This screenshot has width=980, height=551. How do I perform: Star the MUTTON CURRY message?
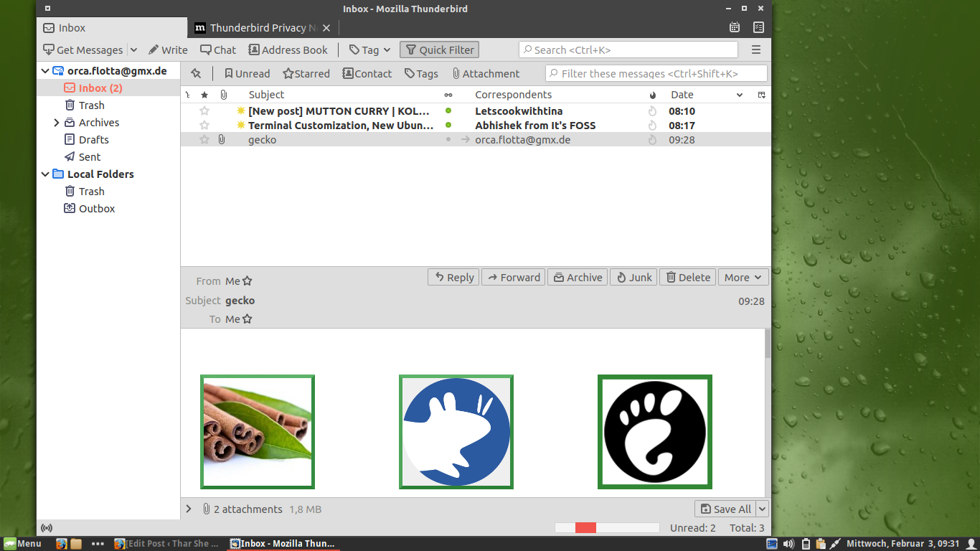[204, 111]
